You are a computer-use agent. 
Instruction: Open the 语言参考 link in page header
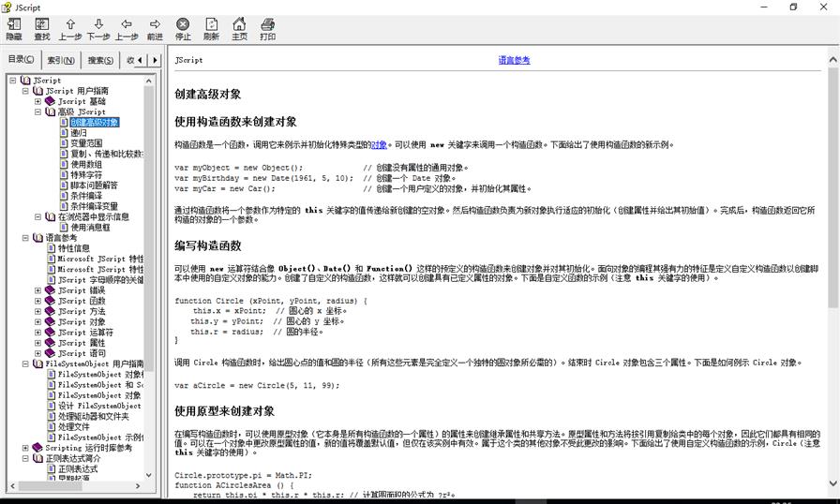tap(514, 60)
